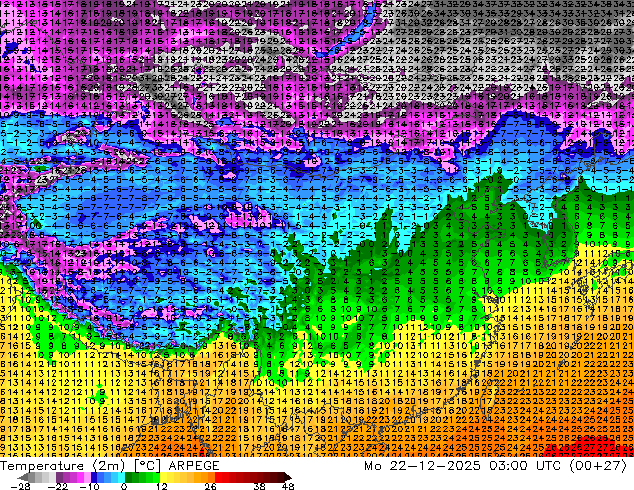Click the '-22' color scale value
The image size is (634, 490).
tap(57, 486)
